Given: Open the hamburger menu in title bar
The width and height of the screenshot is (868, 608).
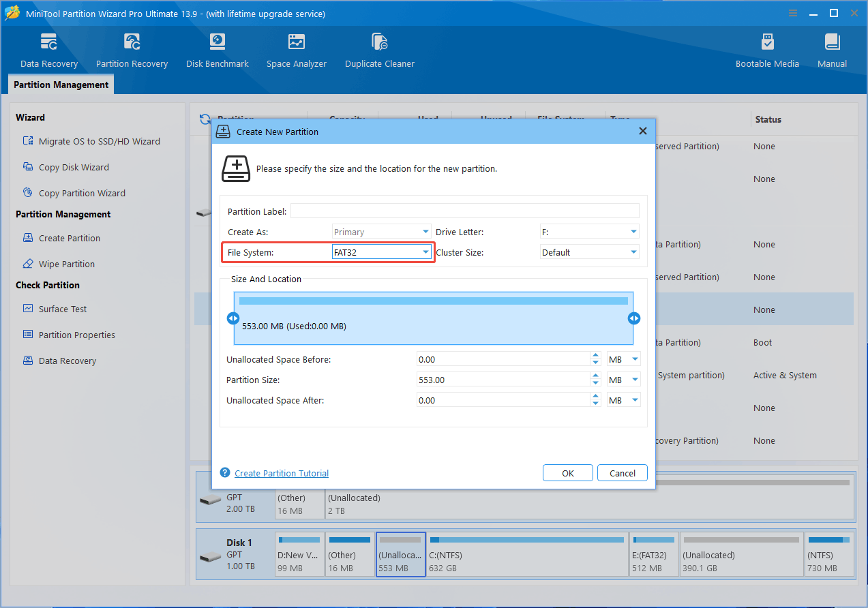Looking at the screenshot, I should [x=792, y=13].
